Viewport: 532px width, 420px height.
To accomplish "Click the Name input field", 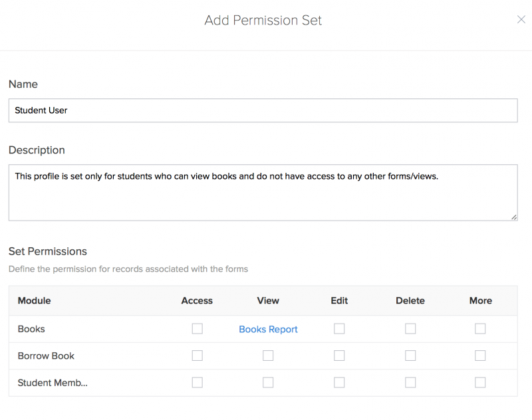I will (x=263, y=110).
